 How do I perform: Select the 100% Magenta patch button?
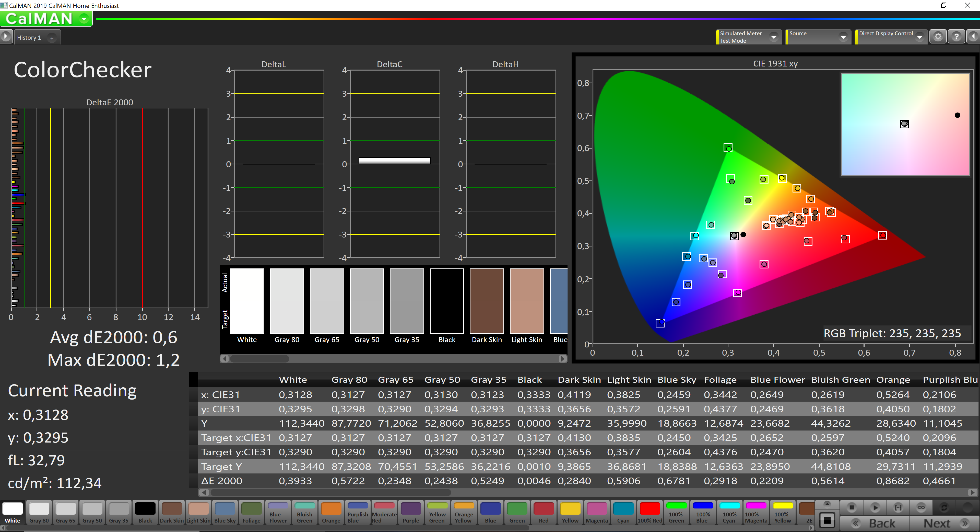(x=756, y=512)
